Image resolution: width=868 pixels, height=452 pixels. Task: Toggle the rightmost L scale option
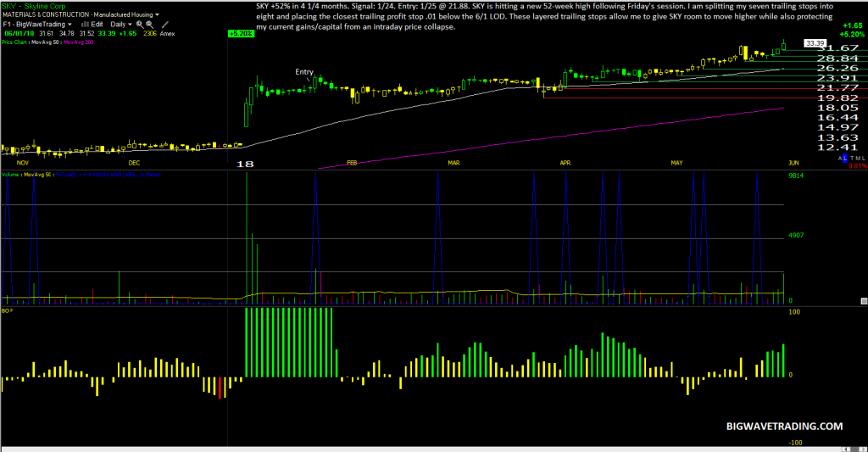tap(863, 159)
